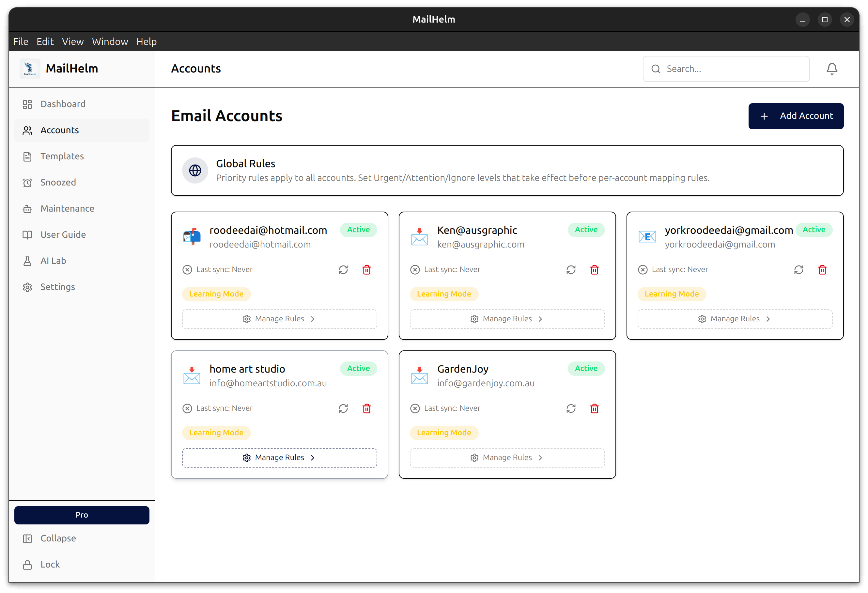
Task: Expand Manage Rules for Ken@ausgraphic
Action: [507, 319]
